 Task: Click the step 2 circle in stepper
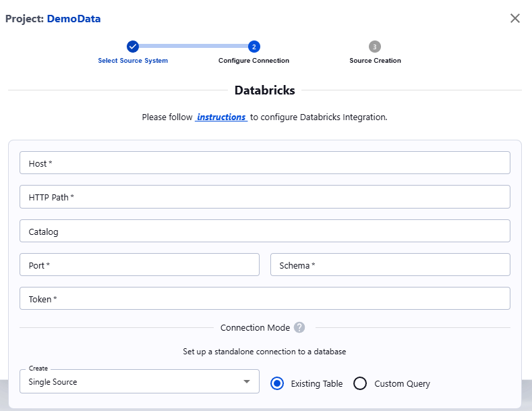coord(254,47)
